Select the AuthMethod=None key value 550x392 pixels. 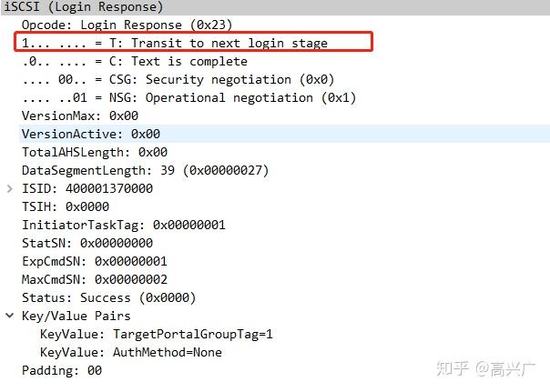[x=131, y=352]
